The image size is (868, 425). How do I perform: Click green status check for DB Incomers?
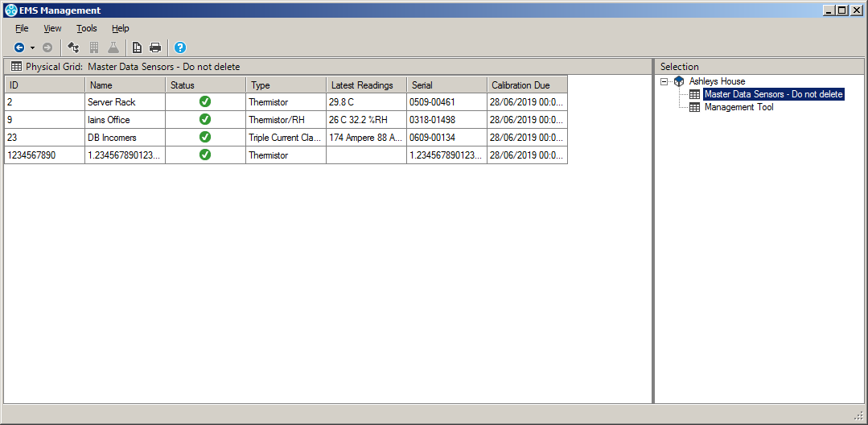pyautogui.click(x=205, y=137)
